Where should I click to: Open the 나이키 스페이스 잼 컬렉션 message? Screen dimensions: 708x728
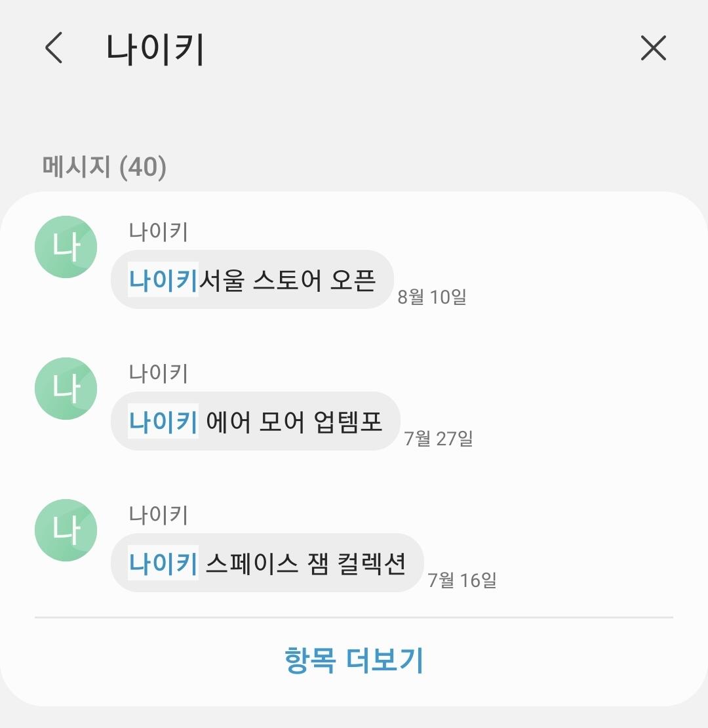tap(267, 563)
